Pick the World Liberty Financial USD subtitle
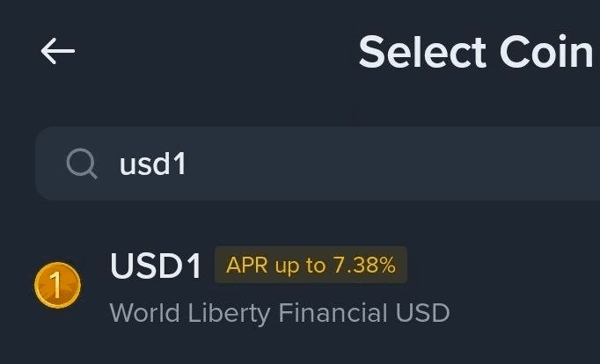The height and width of the screenshot is (364, 600). (279, 312)
